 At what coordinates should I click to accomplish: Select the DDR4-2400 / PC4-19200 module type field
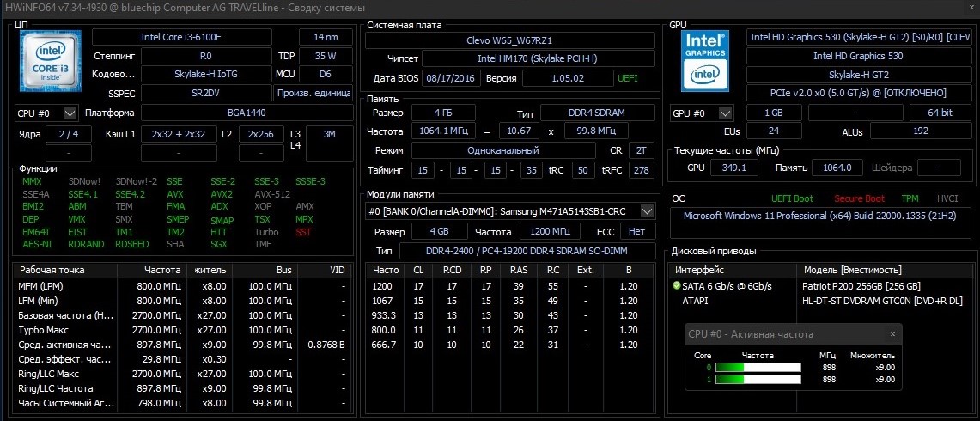click(527, 251)
